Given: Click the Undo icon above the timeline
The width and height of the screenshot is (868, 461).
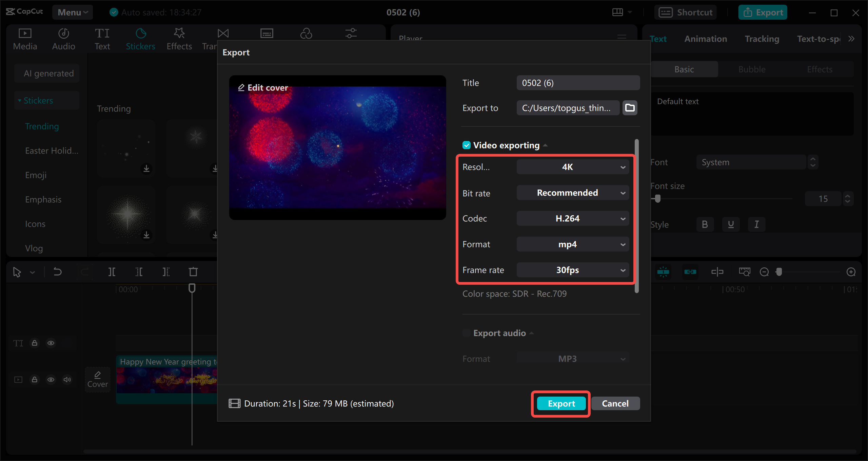Looking at the screenshot, I should pos(57,272).
